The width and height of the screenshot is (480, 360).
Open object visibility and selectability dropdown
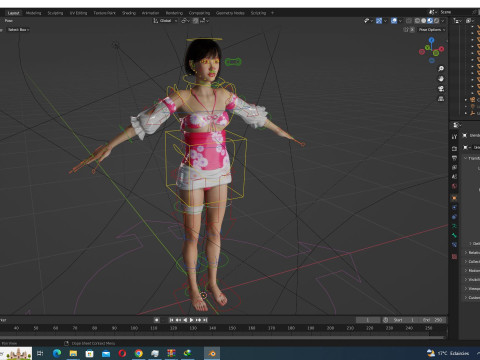[x=368, y=21]
